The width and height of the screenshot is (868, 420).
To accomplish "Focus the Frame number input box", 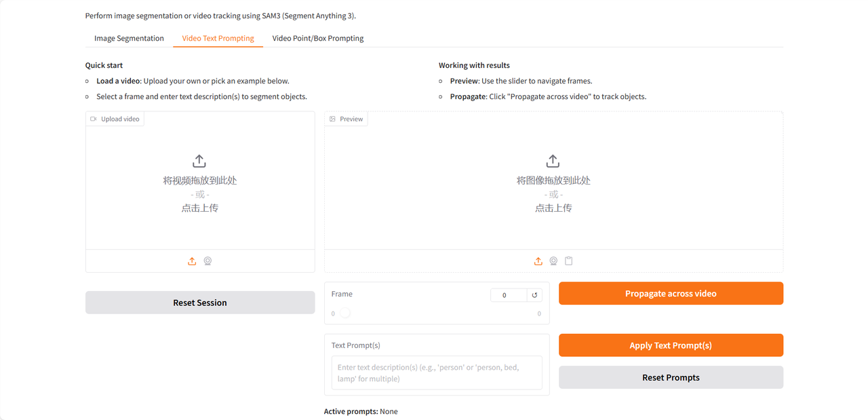I will tap(509, 295).
